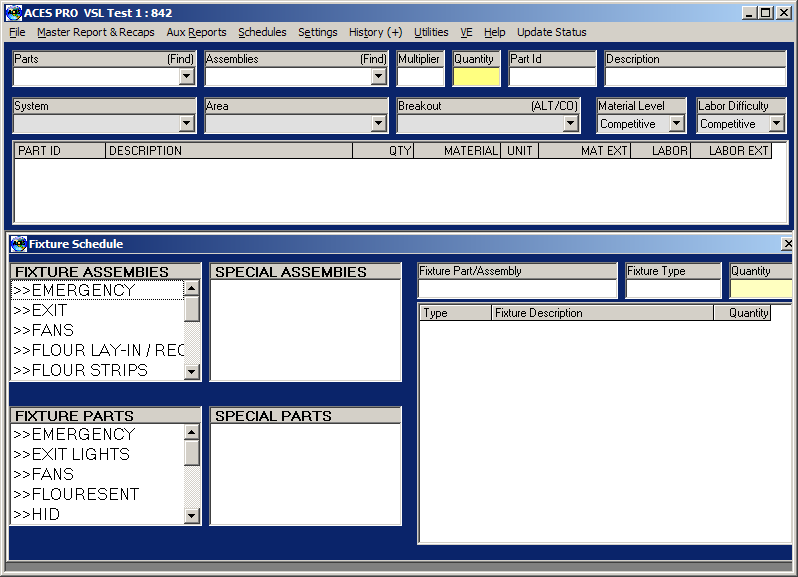Select >>FLOUR LAY-IN / REC assembly
This screenshot has height=577, width=798.
97,350
